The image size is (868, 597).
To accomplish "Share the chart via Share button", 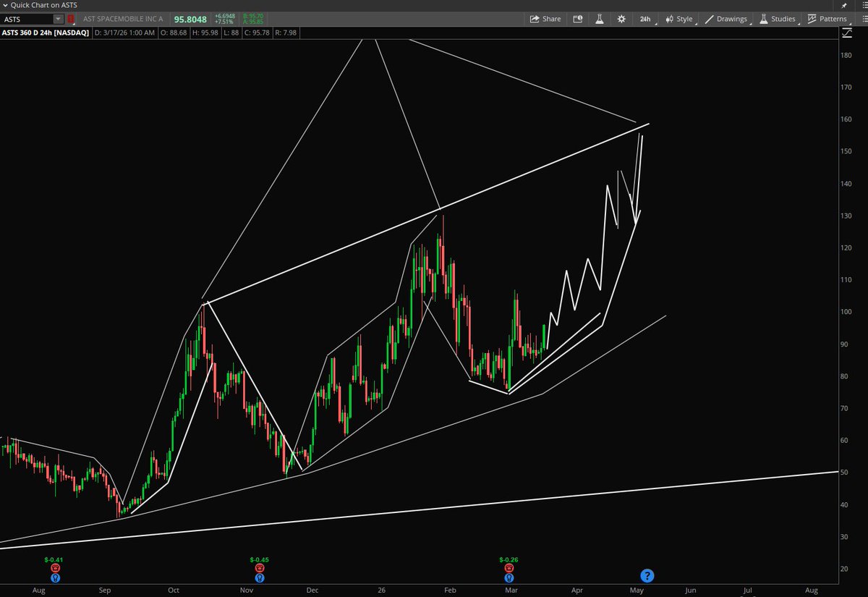I will click(545, 19).
